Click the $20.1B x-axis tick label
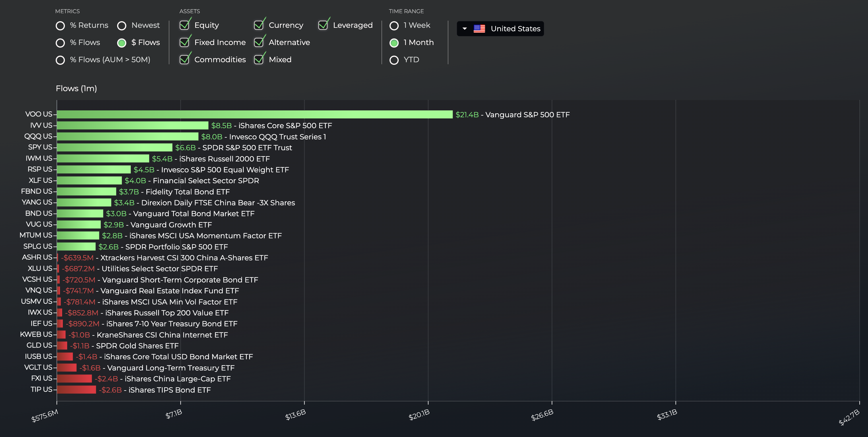This screenshot has width=868, height=437. 419,415
